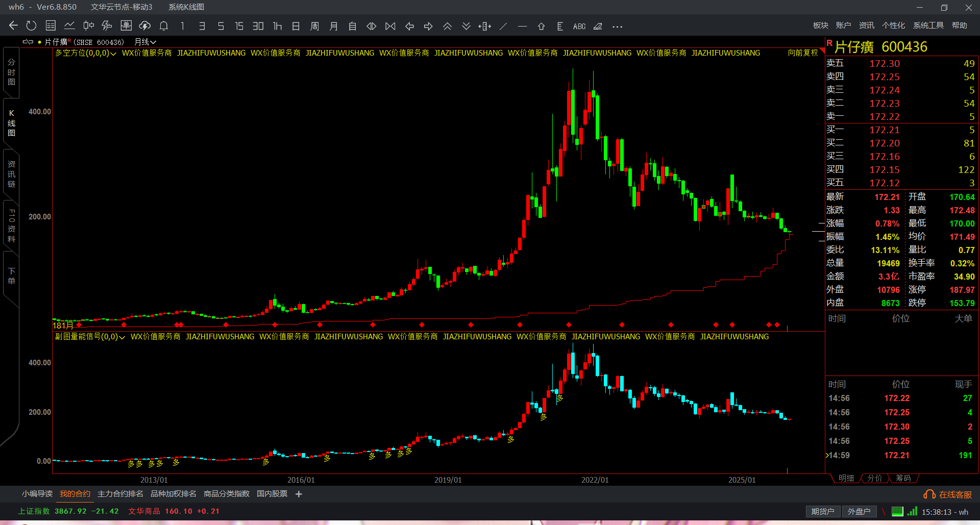Open the quote list icon
The height and width of the screenshot is (525, 980).
tap(51, 26)
